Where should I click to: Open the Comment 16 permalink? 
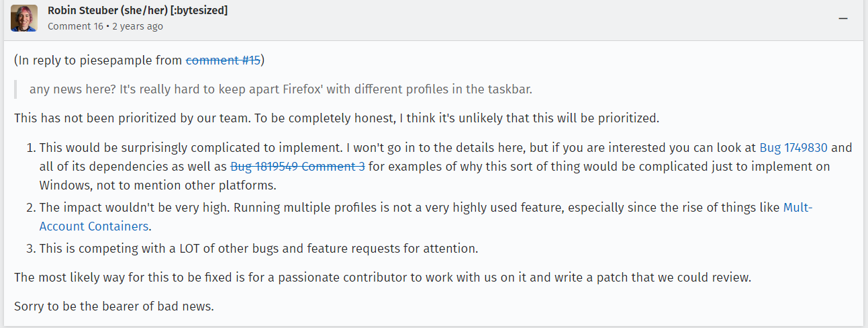pos(75,26)
